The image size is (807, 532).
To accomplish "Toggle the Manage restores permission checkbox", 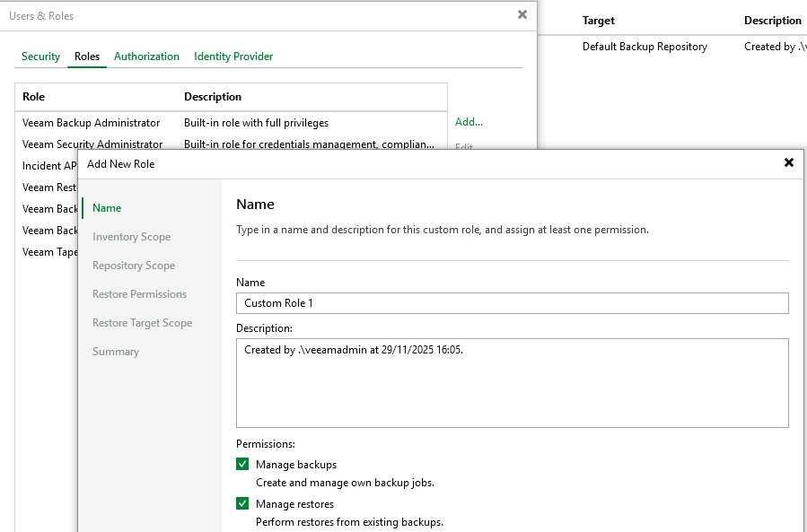I will pos(242,504).
